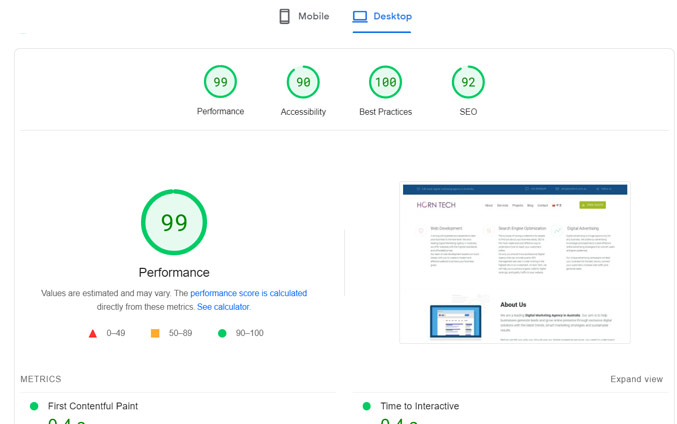This screenshot has height=424, width=677.
Task: Click the green dot beside Time to Interactive
Action: [x=366, y=406]
